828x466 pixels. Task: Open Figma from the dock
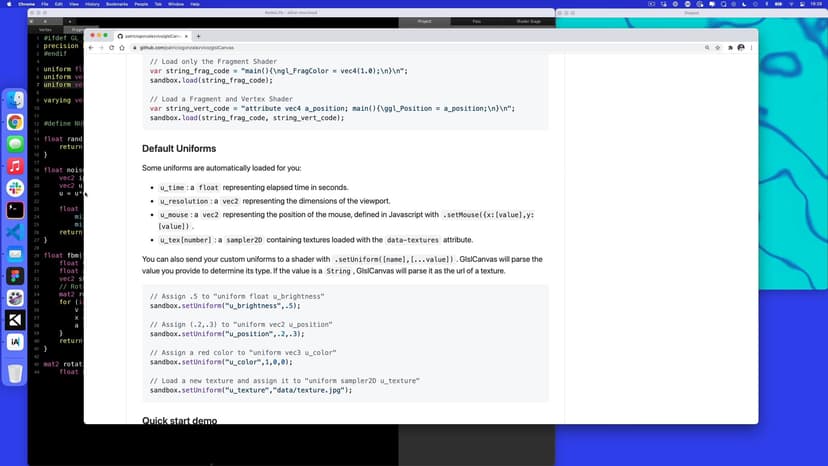(x=15, y=276)
